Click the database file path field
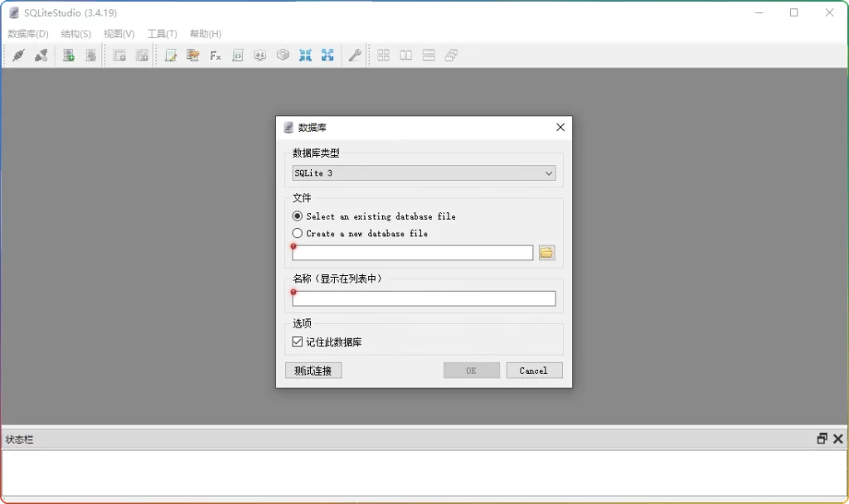The width and height of the screenshot is (849, 504). click(x=412, y=252)
